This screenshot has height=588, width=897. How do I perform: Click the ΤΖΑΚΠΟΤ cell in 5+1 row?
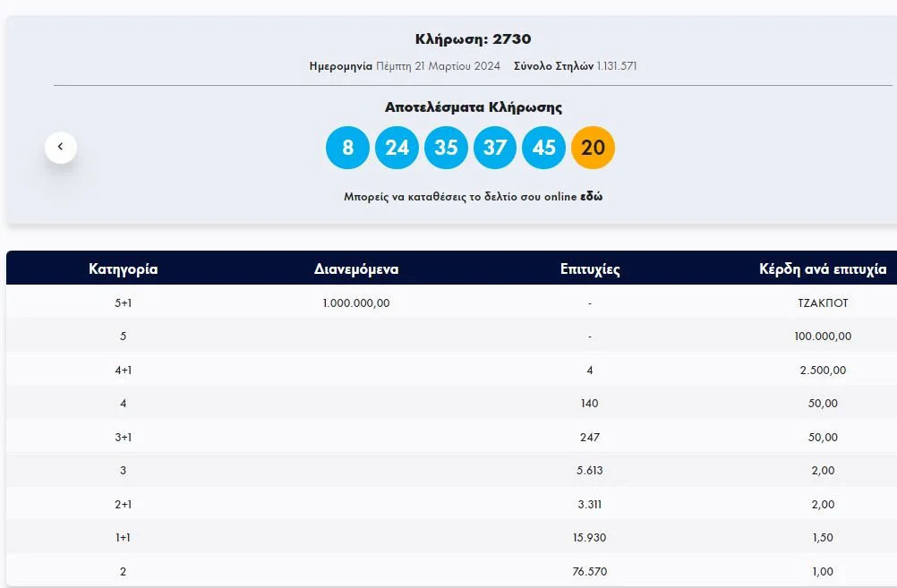(x=822, y=303)
